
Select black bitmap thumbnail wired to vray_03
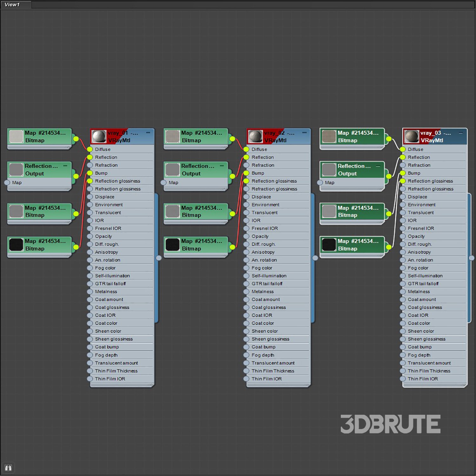click(329, 245)
